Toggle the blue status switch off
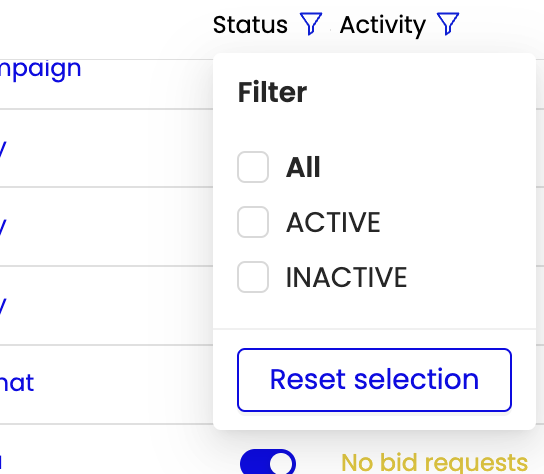 click(268, 463)
